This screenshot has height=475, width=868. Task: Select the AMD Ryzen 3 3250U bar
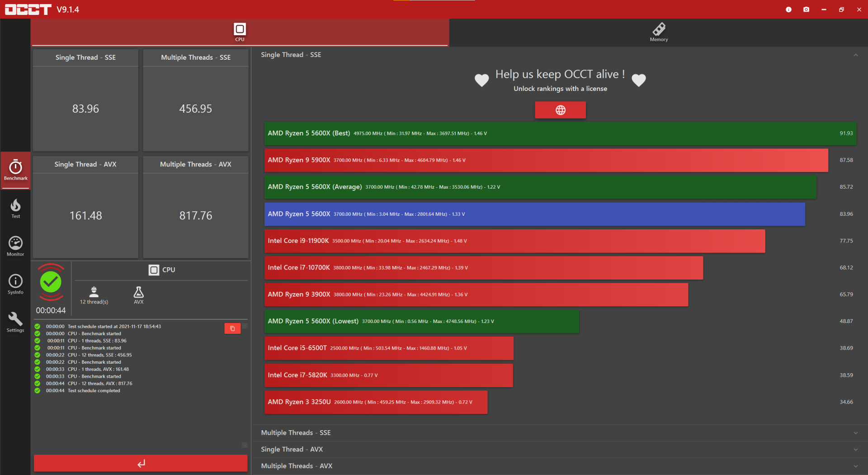(376, 402)
